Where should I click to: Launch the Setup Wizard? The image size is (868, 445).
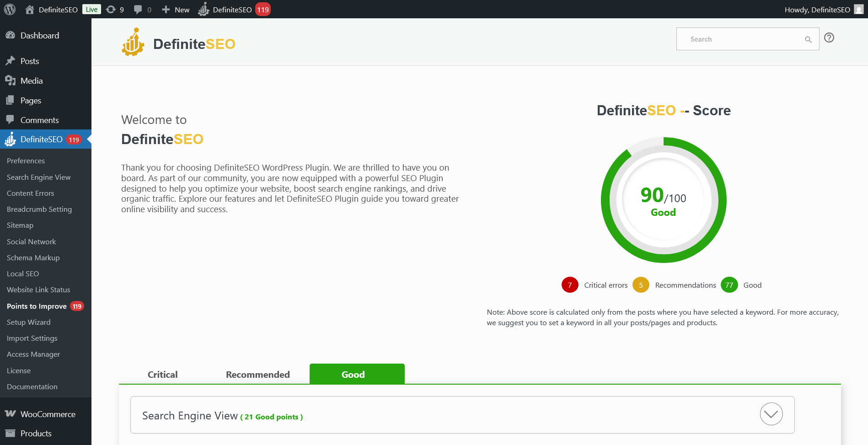click(29, 322)
